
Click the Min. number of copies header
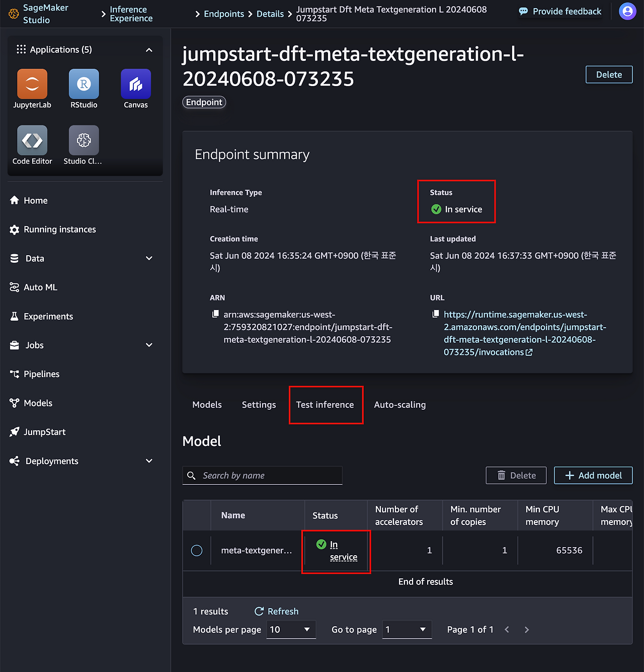click(475, 515)
